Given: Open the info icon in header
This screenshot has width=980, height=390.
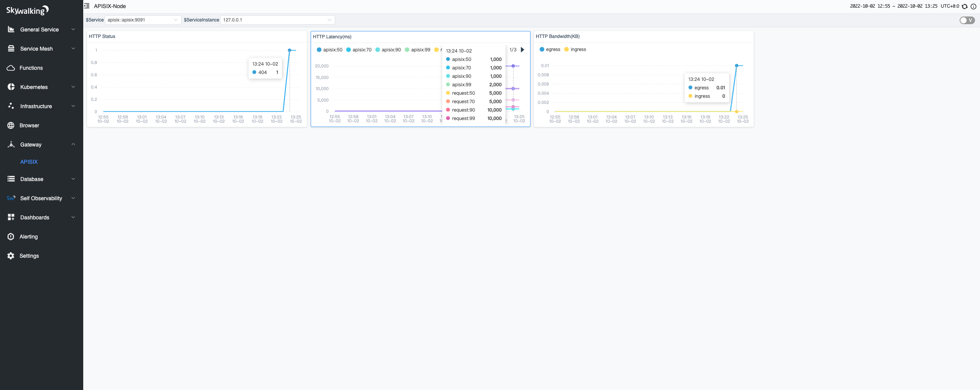Looking at the screenshot, I should 973,6.
